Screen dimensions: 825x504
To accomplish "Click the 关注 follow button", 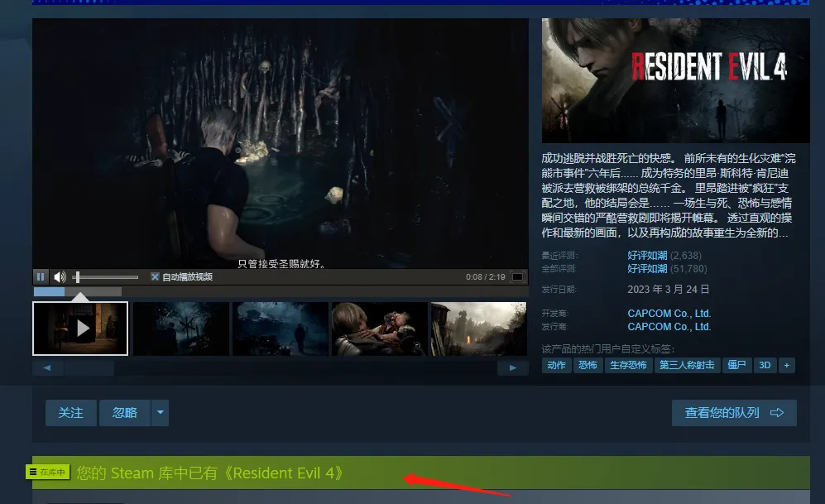I will (x=70, y=412).
